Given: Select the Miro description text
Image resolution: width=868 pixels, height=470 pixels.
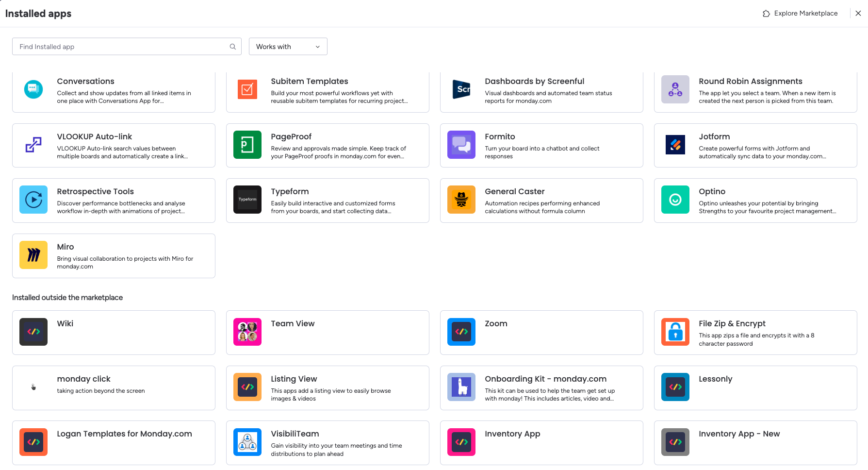Looking at the screenshot, I should 125,263.
